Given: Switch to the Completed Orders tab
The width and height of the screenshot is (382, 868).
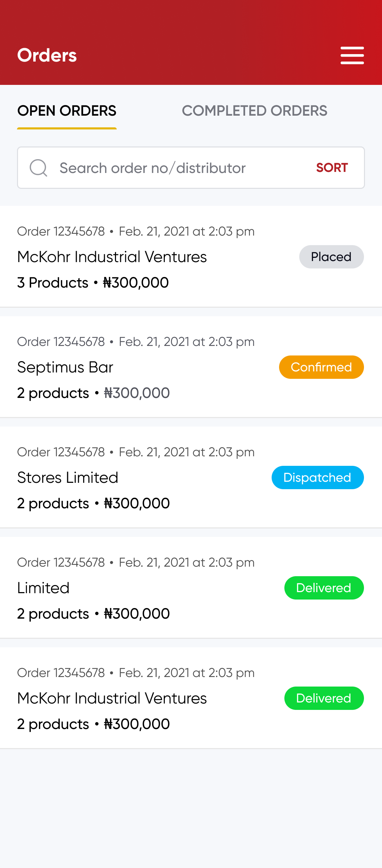Looking at the screenshot, I should click(x=254, y=111).
